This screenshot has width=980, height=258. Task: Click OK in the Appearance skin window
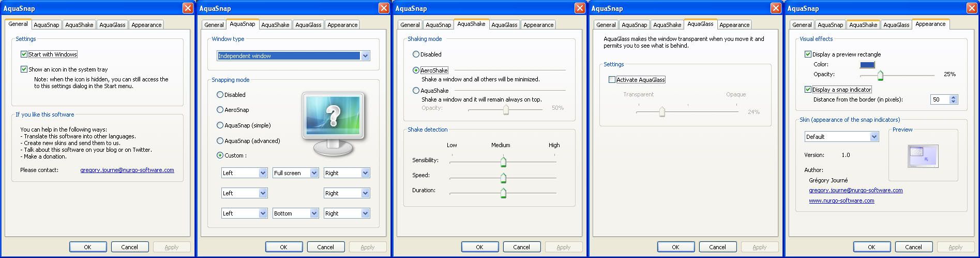[872, 247]
